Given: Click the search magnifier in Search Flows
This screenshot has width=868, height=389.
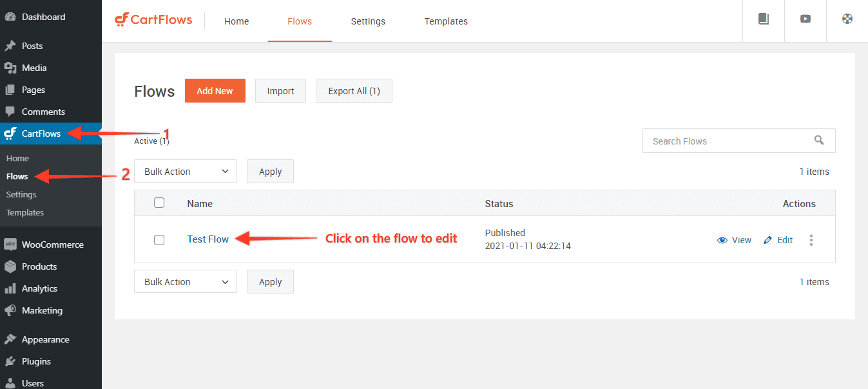Looking at the screenshot, I should click(819, 140).
